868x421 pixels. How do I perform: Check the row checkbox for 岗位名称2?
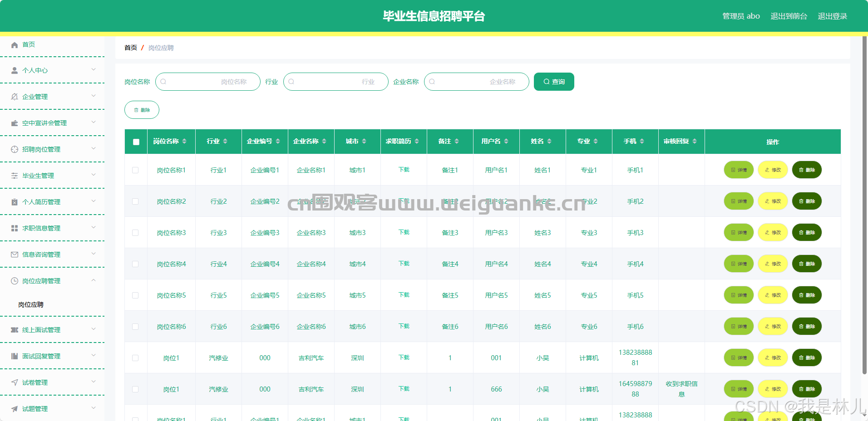click(x=135, y=201)
